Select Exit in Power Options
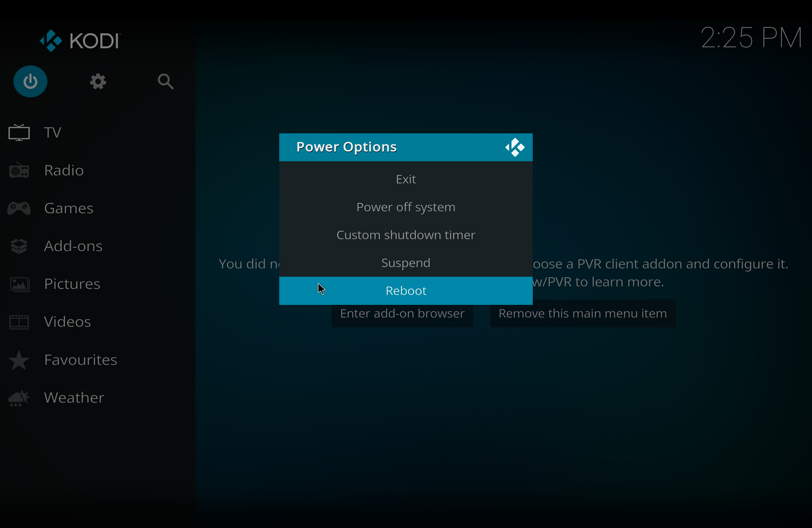 [406, 179]
